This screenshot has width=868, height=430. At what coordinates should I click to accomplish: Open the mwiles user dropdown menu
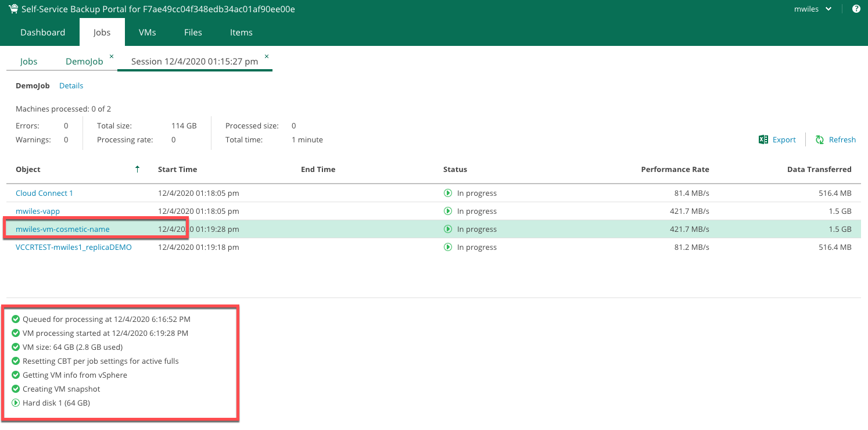pos(812,9)
